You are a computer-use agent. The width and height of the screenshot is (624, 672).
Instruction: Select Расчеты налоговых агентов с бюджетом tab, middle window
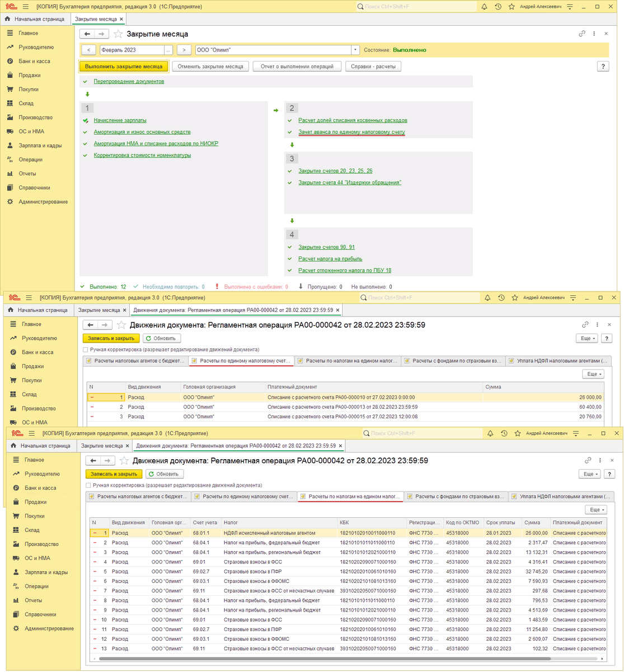135,361
